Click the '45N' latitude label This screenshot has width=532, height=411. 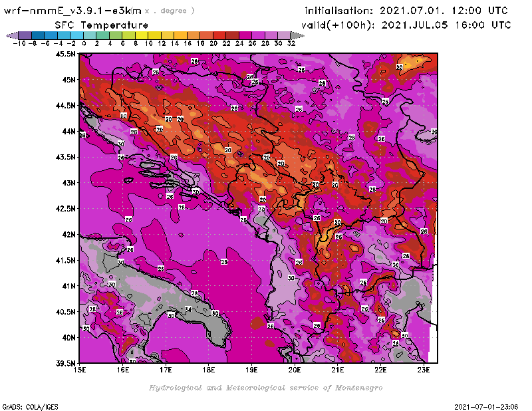pyautogui.click(x=69, y=80)
